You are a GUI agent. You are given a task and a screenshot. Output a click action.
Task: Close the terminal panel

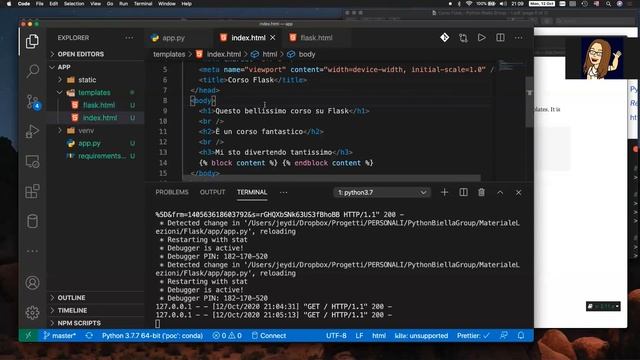click(518, 193)
